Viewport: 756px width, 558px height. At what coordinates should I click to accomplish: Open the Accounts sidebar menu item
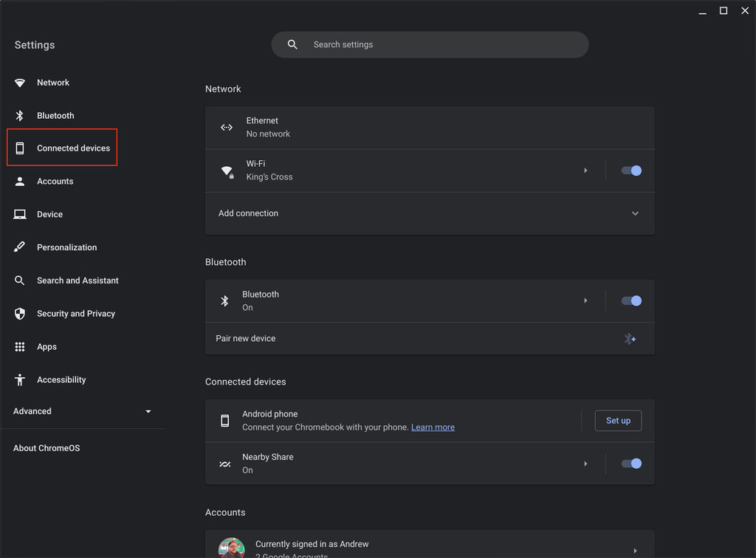pyautogui.click(x=55, y=182)
